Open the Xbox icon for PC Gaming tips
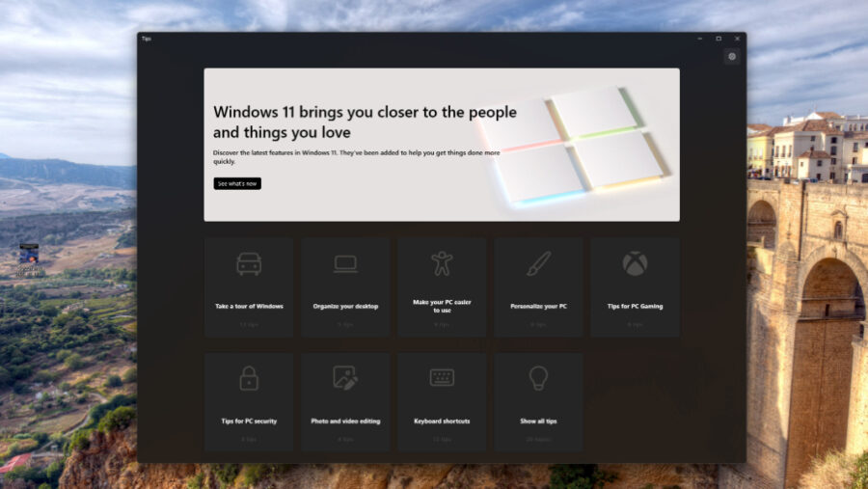Viewport: 868px width, 489px height. 635,263
